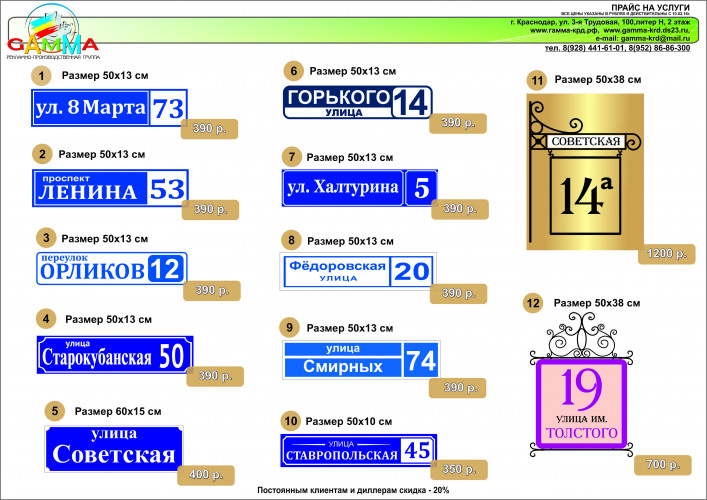This screenshot has height=500, width=707.
Task: Select the number 4 circle badge
Action: click(44, 319)
